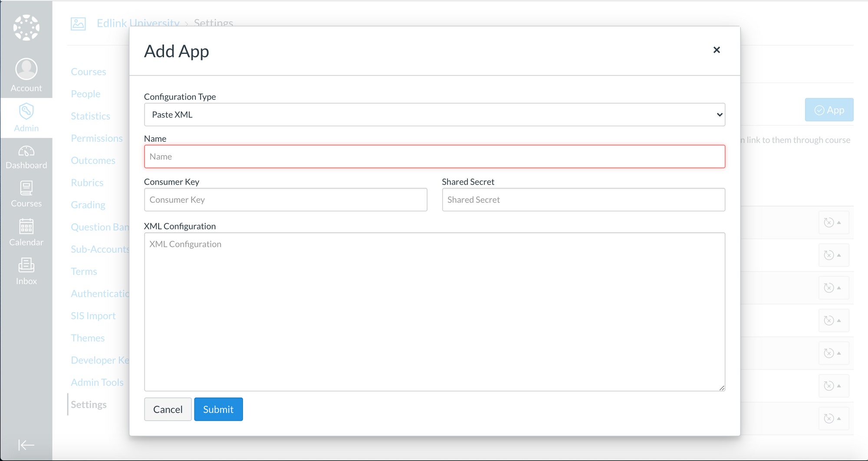
Task: Open the Account profile icon
Action: click(x=26, y=69)
